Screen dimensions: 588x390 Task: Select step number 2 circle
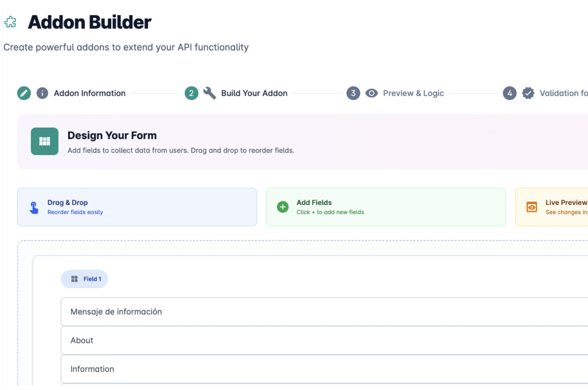191,93
